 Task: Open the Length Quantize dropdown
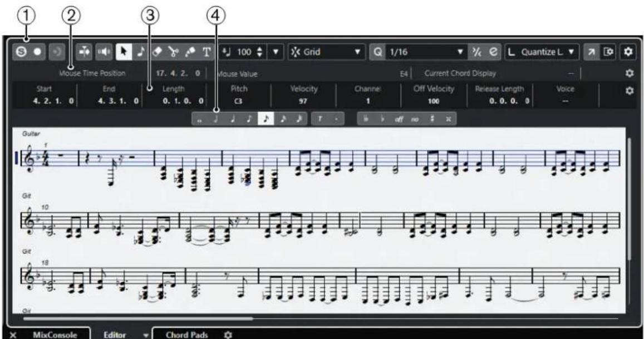point(542,52)
